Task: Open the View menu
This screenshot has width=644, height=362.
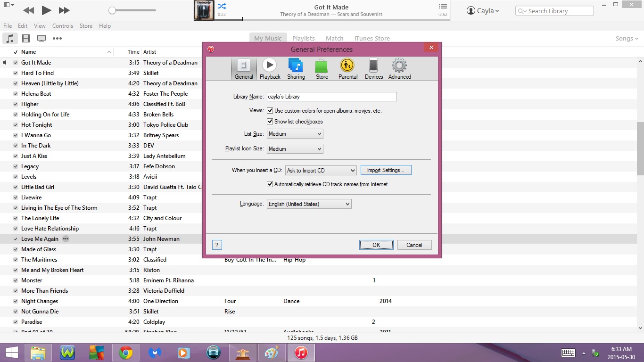Action: [x=40, y=26]
